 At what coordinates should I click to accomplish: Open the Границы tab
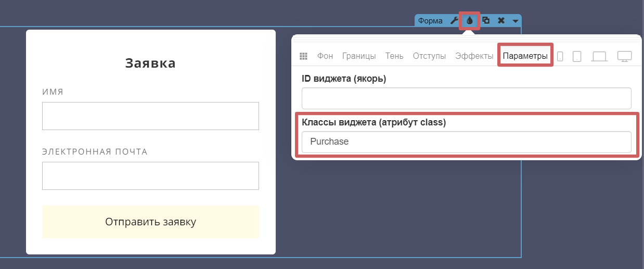tap(359, 56)
